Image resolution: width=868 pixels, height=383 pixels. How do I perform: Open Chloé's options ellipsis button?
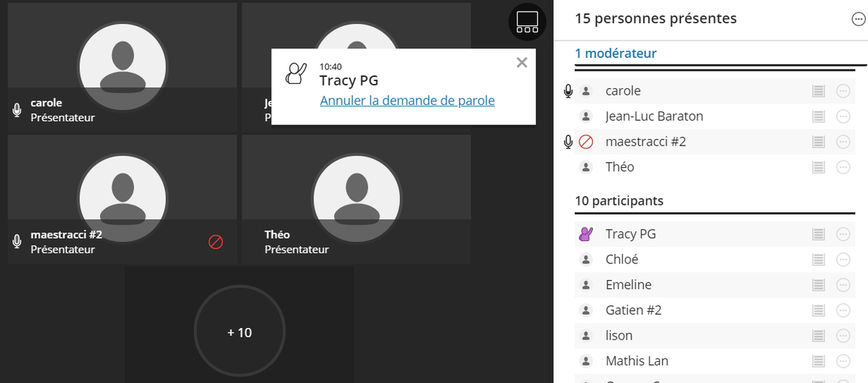pos(843,260)
